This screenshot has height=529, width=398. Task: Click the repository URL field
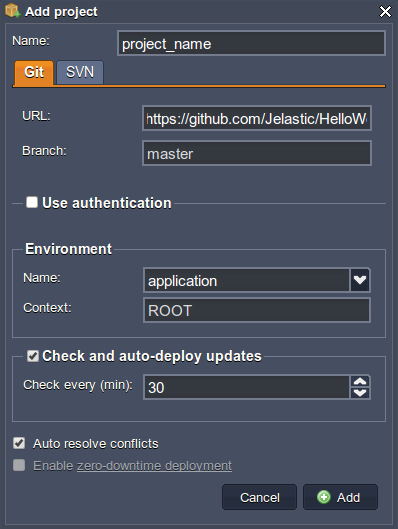(257, 118)
